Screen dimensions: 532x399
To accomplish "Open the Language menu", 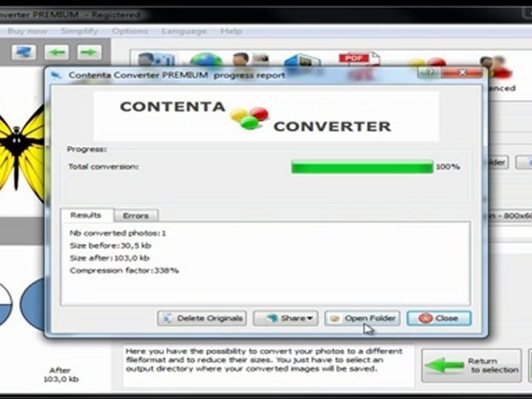I will [x=184, y=31].
